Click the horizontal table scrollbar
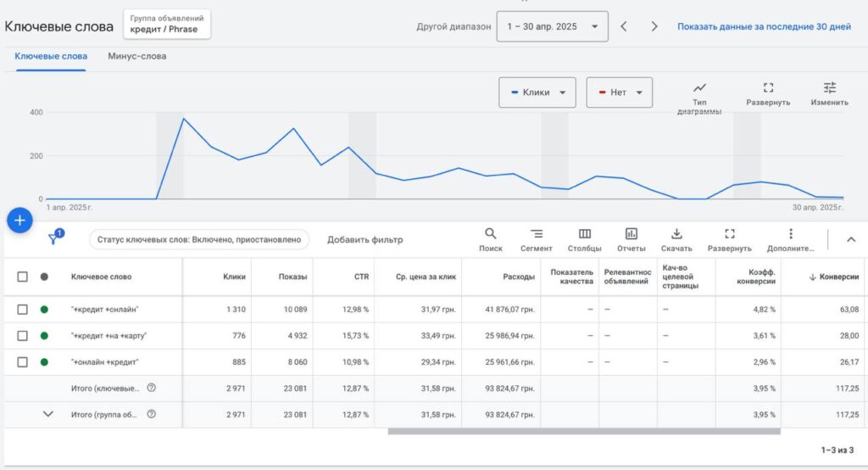Viewport: 868px width, 470px height. click(583, 431)
